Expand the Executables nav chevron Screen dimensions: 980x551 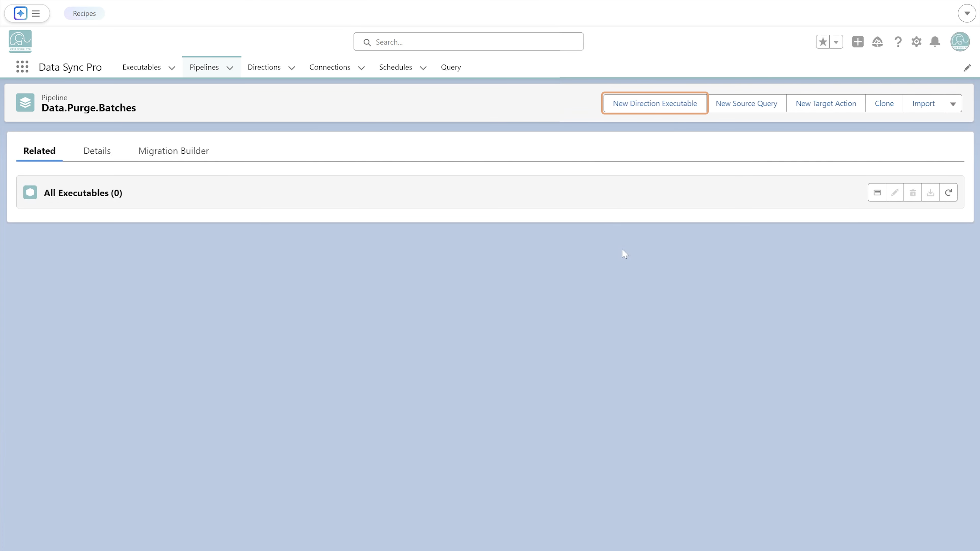(x=172, y=68)
